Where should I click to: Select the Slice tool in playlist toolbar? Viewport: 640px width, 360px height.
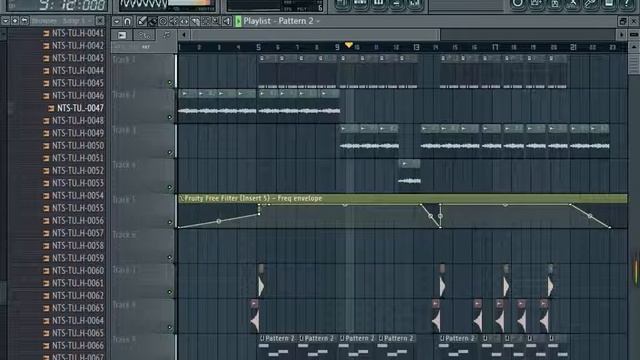point(195,21)
